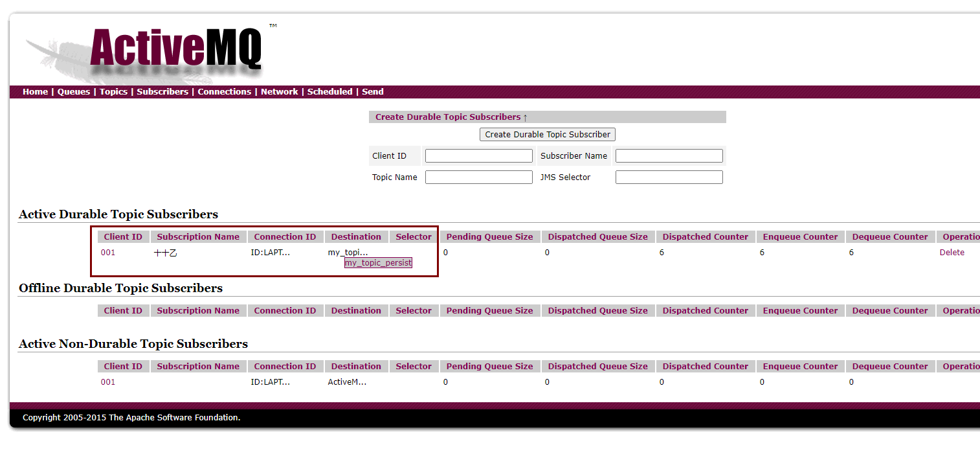
Task: Open the Topics page
Action: [x=113, y=92]
